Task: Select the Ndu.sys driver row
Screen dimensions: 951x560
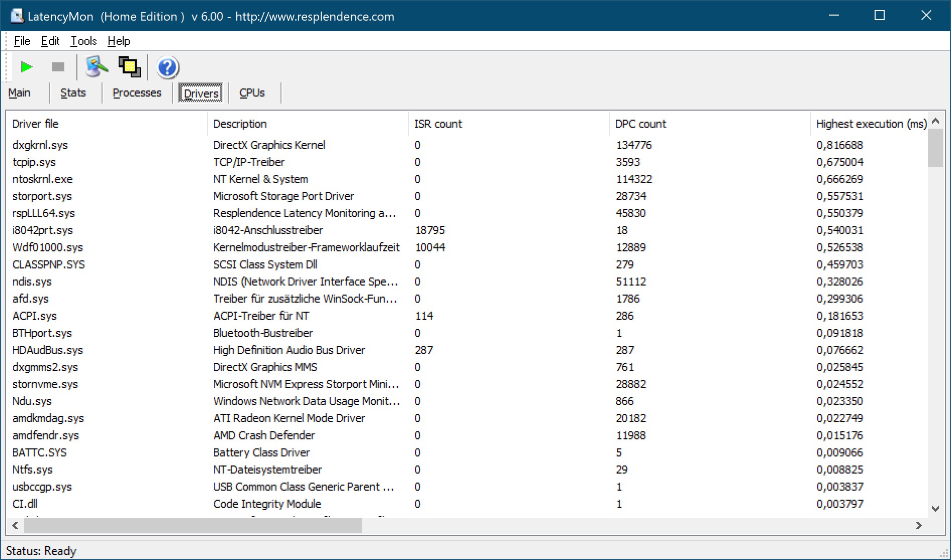Action: pos(467,401)
